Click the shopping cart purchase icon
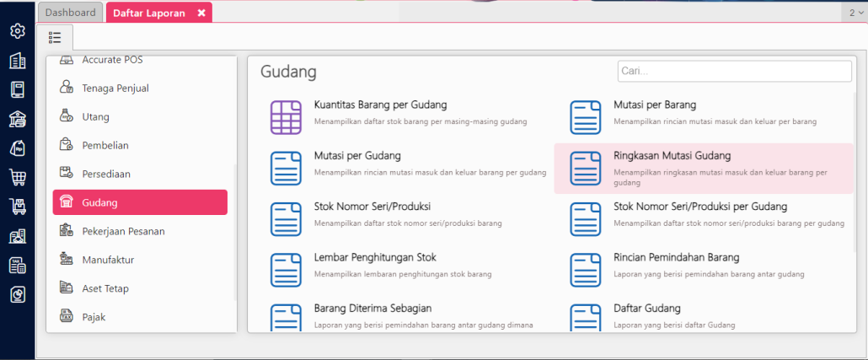The image size is (868, 360). [17, 177]
